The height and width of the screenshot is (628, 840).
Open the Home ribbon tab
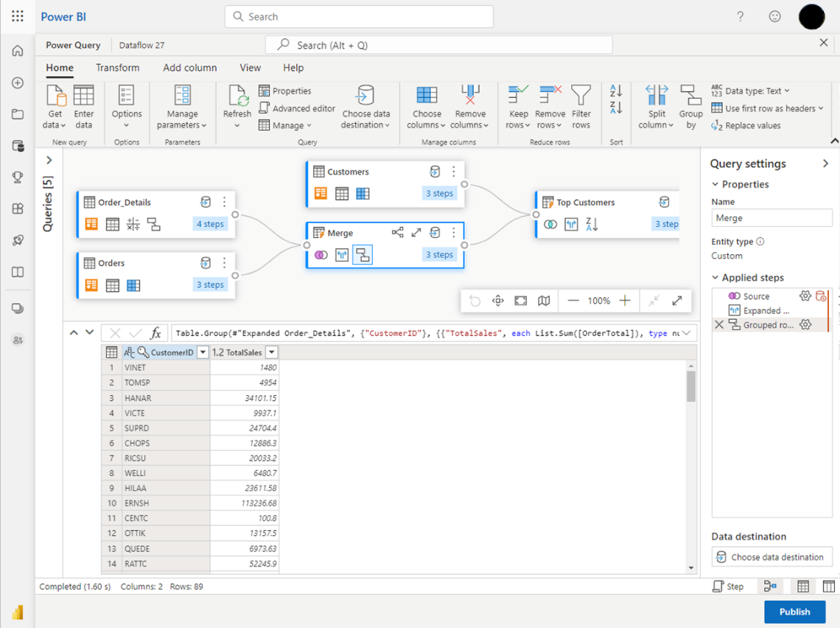tap(60, 68)
